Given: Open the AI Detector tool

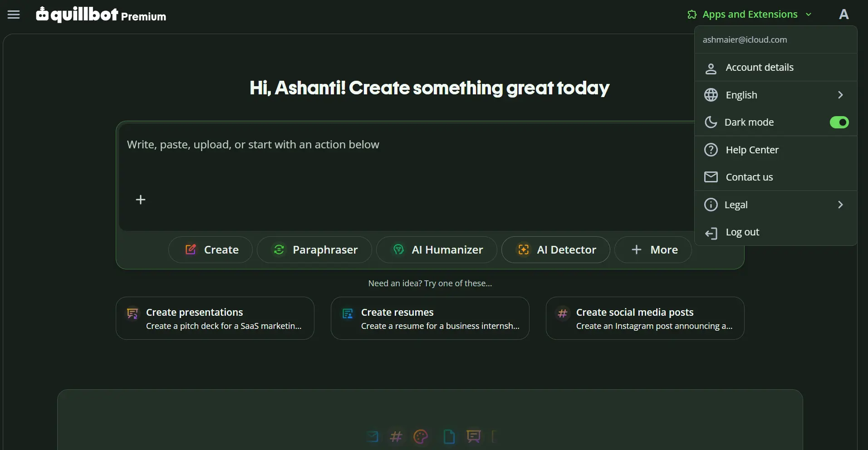Looking at the screenshot, I should click(556, 249).
